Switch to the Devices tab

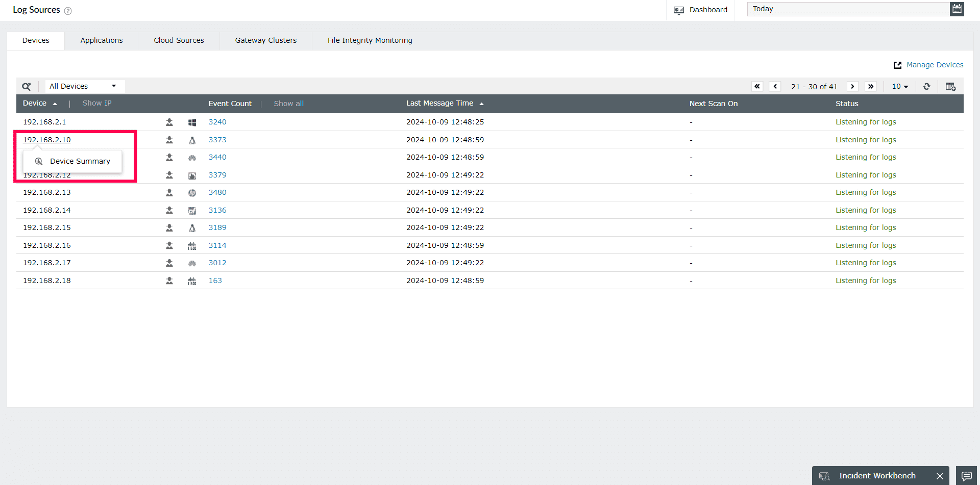(x=36, y=41)
